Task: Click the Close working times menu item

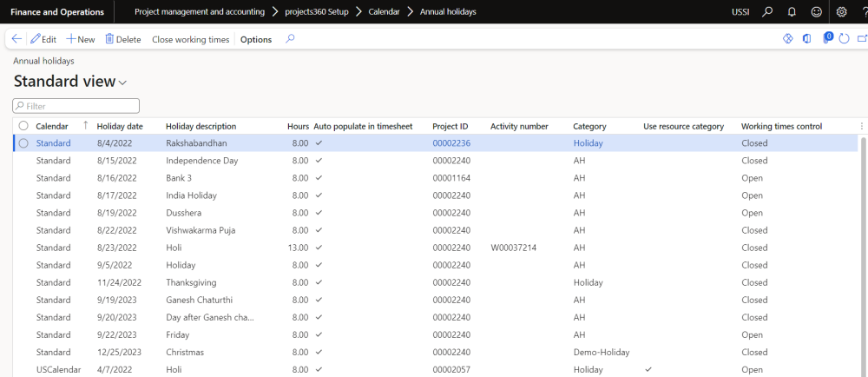Action: point(190,39)
